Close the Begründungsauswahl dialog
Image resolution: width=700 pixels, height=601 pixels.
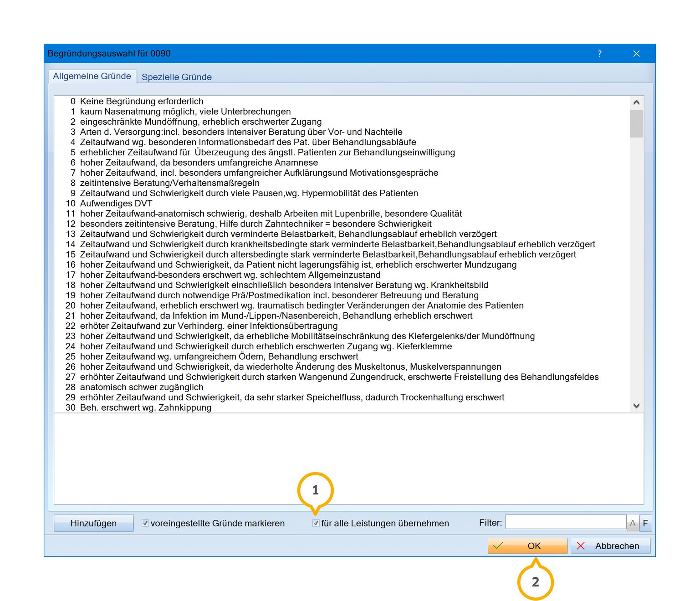[x=636, y=54]
